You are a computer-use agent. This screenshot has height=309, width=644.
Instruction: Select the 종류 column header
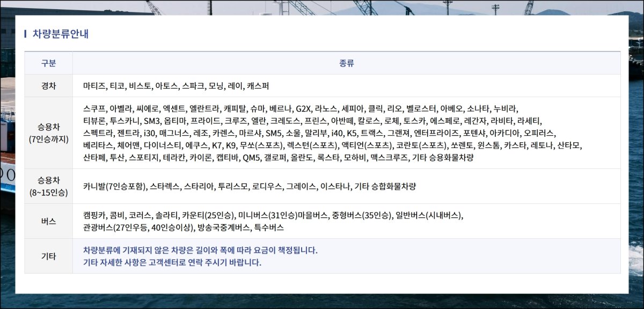[347, 63]
